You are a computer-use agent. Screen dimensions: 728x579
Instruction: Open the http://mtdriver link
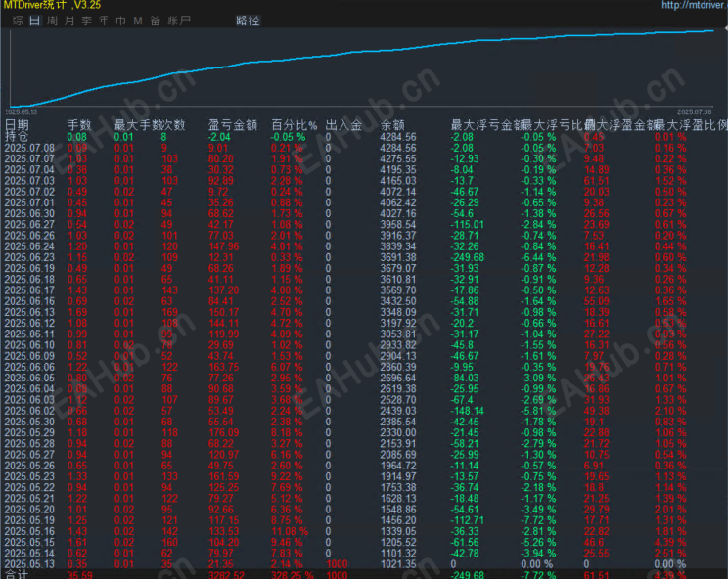pyautogui.click(x=695, y=5)
